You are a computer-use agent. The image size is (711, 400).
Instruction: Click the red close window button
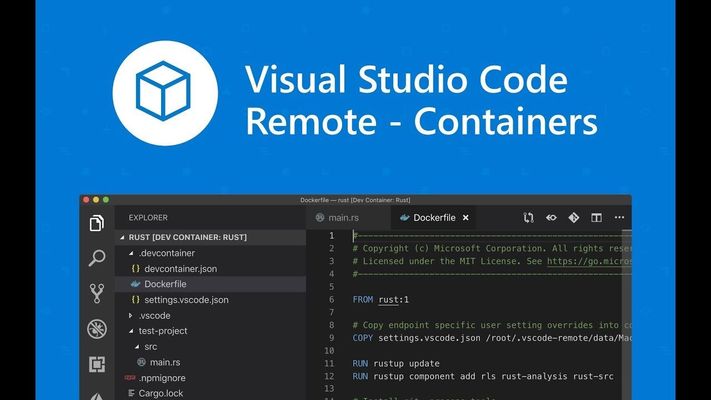click(86, 200)
